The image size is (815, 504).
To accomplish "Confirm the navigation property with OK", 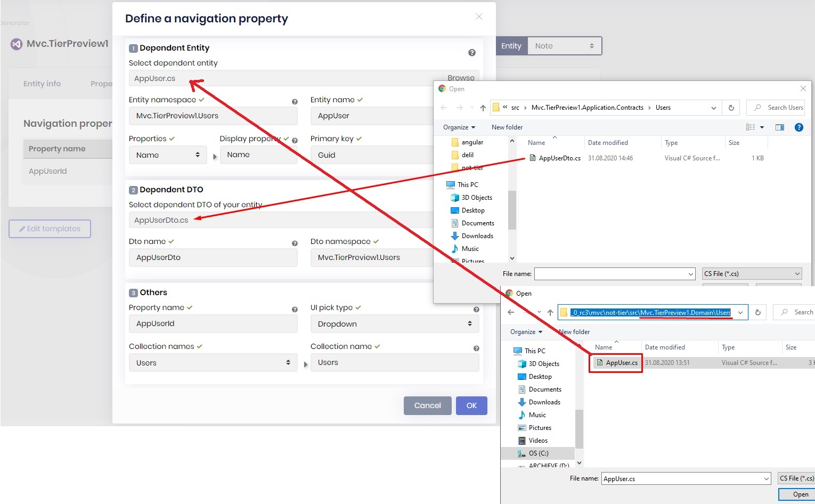I will coord(471,405).
